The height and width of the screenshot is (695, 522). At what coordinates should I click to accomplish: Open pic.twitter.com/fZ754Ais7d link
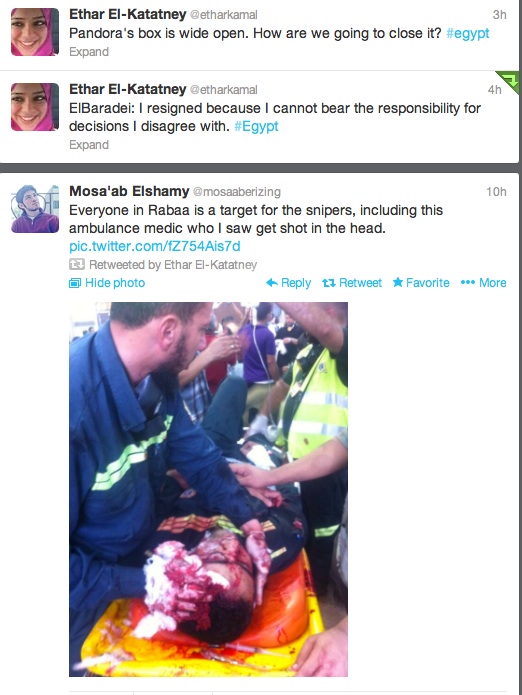click(155, 246)
